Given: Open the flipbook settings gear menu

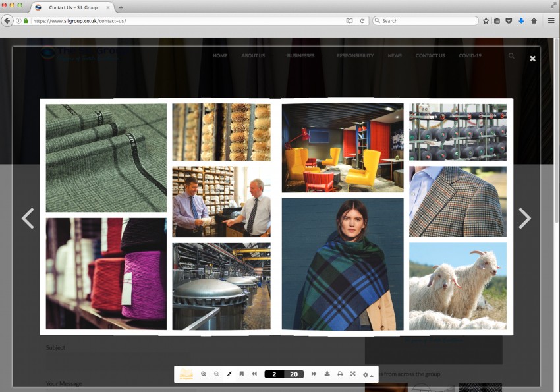Looking at the screenshot, I should 368,375.
